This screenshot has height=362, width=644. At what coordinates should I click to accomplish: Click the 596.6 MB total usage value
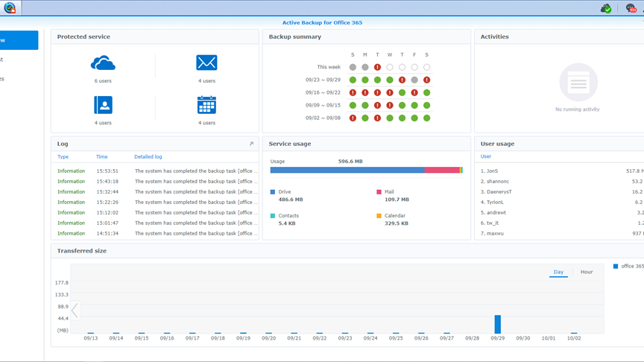click(350, 162)
